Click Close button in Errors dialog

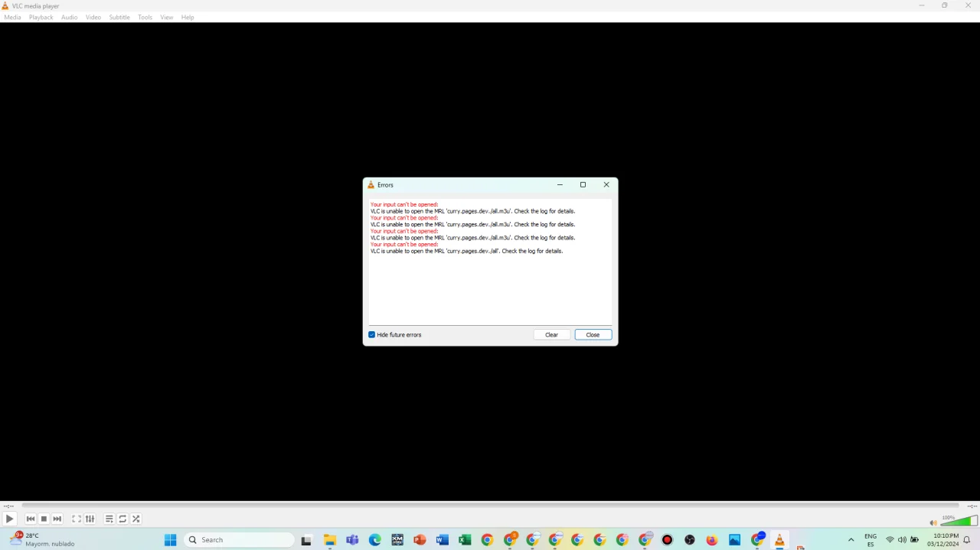point(593,335)
